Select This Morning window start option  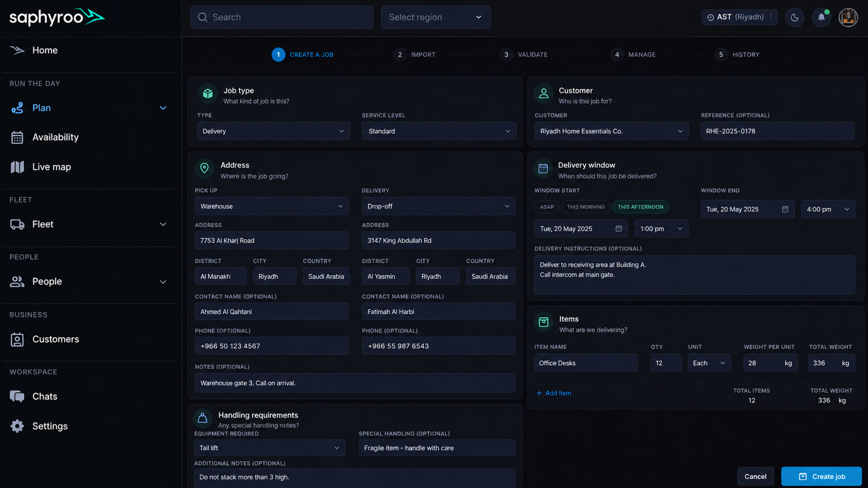[x=586, y=207]
